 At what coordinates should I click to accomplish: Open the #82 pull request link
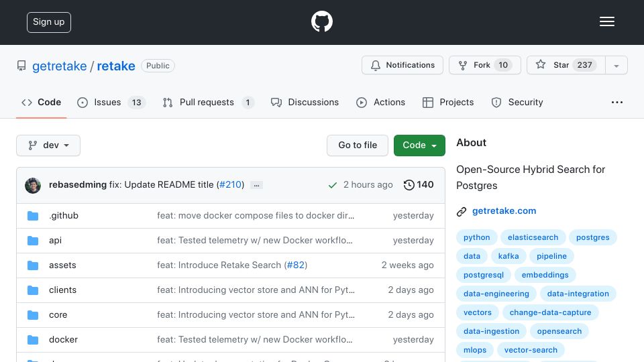coord(296,265)
